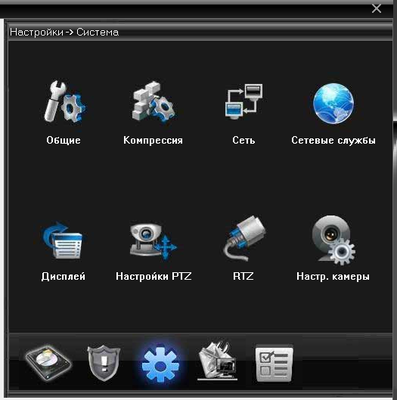Open the Компрессия compression settings icon
This screenshot has width=397, height=400.
pos(153,102)
